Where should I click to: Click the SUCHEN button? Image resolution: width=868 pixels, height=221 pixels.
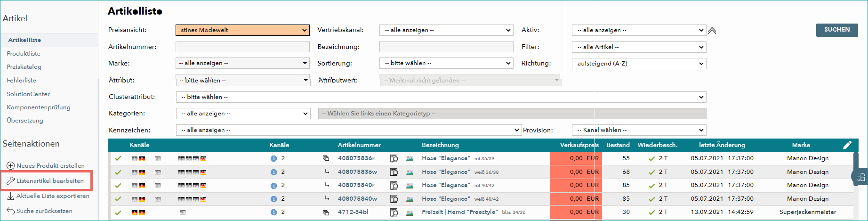tap(837, 30)
